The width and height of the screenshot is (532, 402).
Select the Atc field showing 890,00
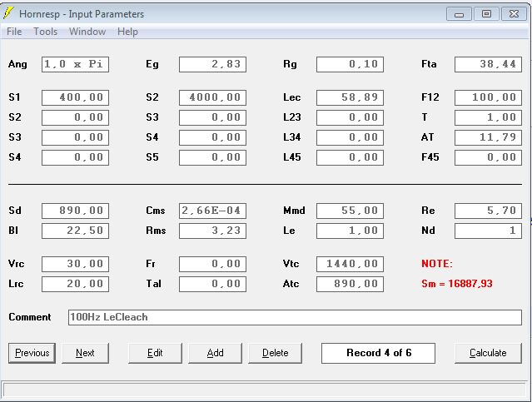[x=351, y=285]
